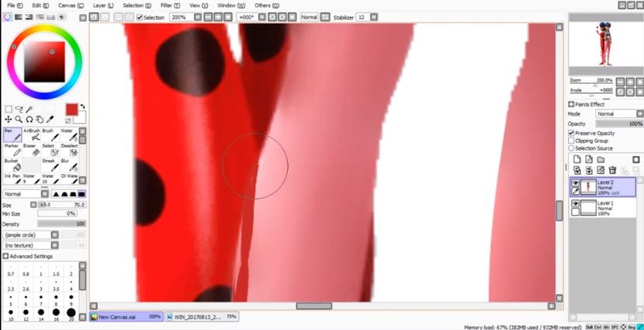644x330 pixels.
Task: Activate the Rotate view tool
Action: [29, 120]
